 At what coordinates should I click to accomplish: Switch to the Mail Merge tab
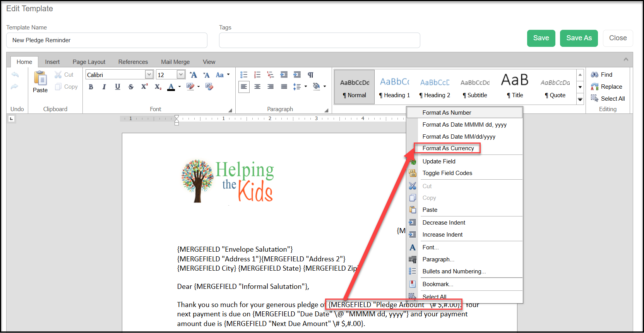175,62
